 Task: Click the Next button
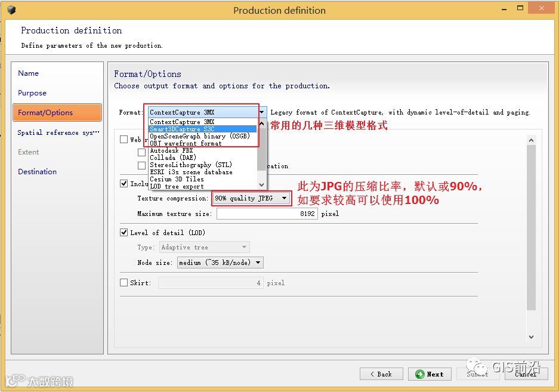[430, 374]
